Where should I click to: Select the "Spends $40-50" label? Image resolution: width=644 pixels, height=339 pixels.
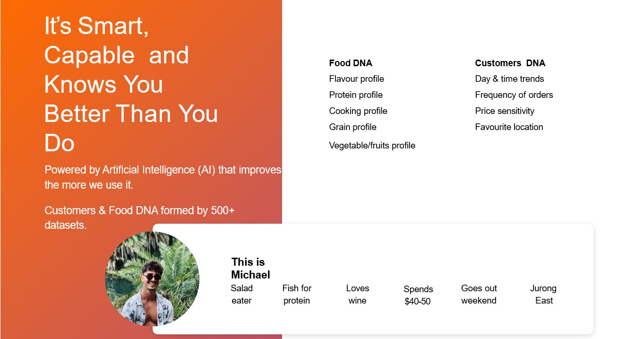[x=418, y=296]
